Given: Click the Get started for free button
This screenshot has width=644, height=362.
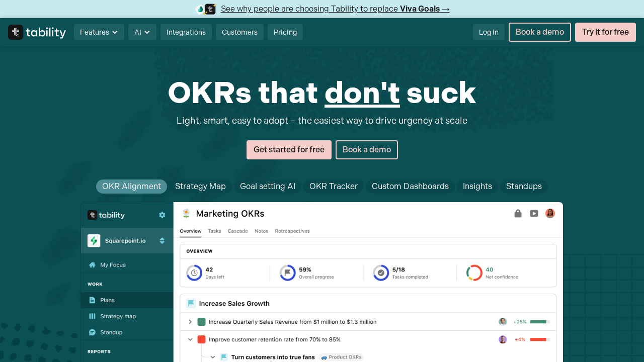Looking at the screenshot, I should point(289,149).
